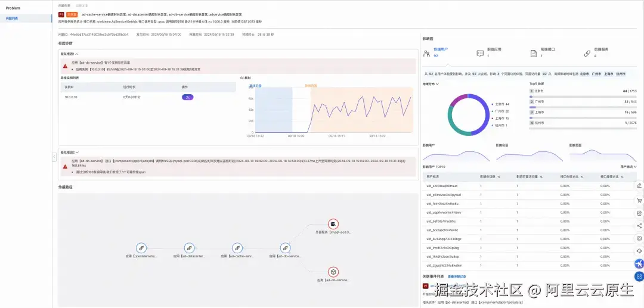Screen dimensions: 644x308
Task: Click the opentelemetry application node icon
Action: (x=141, y=248)
